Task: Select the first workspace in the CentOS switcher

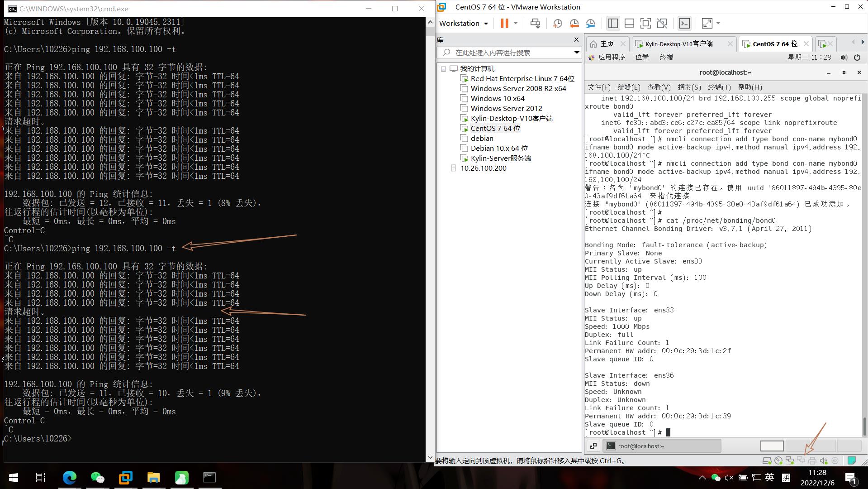Action: pos(772,446)
